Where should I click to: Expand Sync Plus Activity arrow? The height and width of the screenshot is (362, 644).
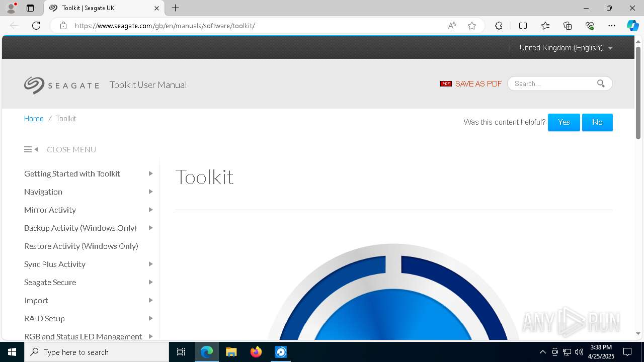coord(150,264)
